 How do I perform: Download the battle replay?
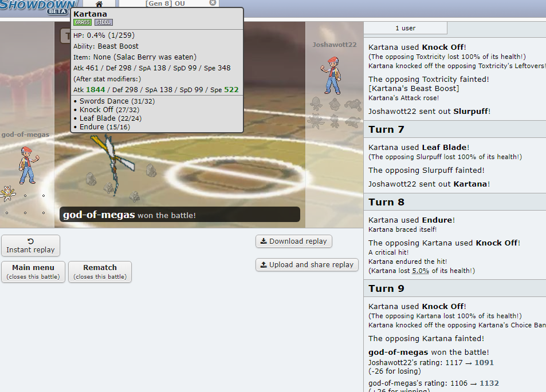pyautogui.click(x=294, y=241)
